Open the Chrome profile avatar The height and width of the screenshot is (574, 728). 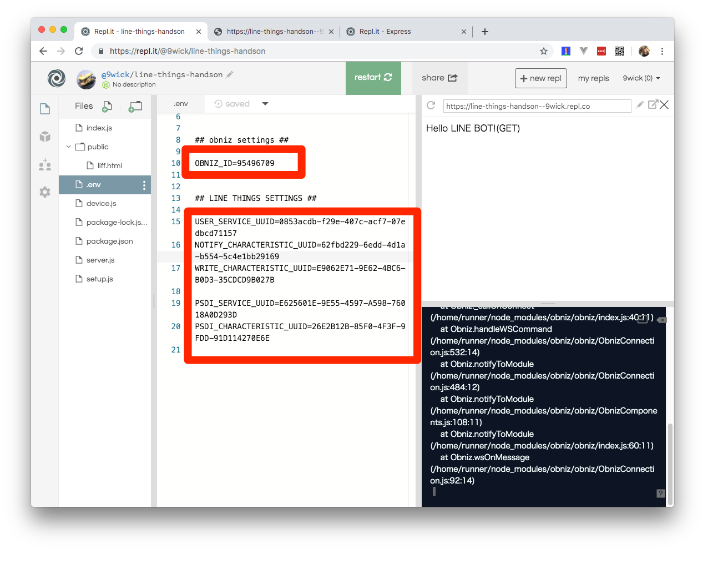point(644,51)
